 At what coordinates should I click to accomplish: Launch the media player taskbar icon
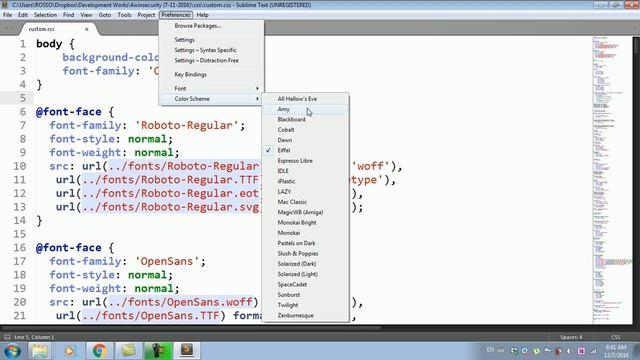69,351
